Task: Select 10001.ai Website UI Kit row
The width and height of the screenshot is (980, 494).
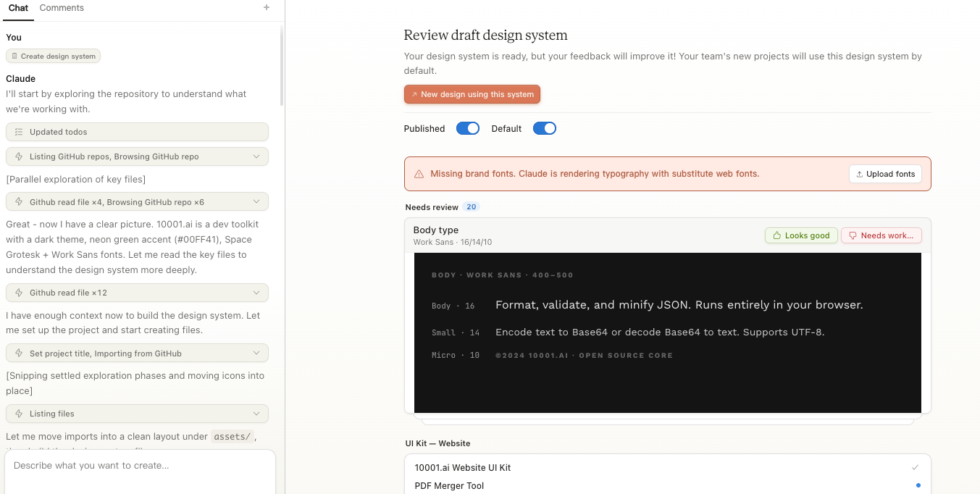Action: point(667,467)
